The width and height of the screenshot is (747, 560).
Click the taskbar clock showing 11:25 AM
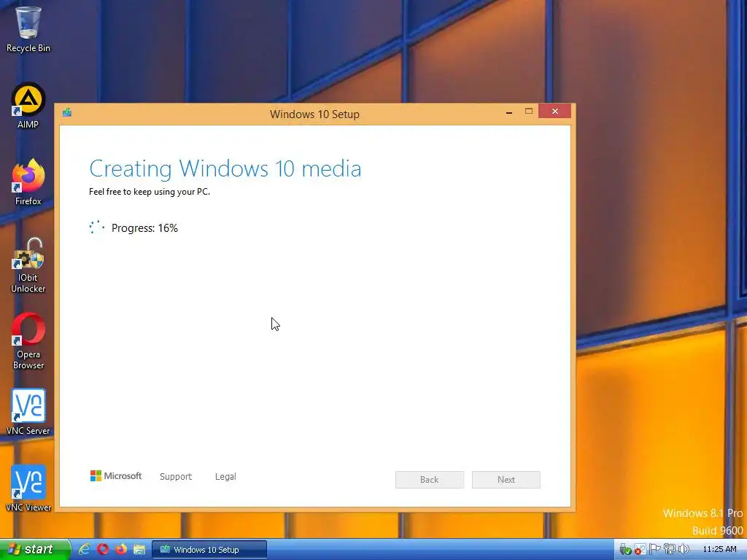pyautogui.click(x=719, y=549)
